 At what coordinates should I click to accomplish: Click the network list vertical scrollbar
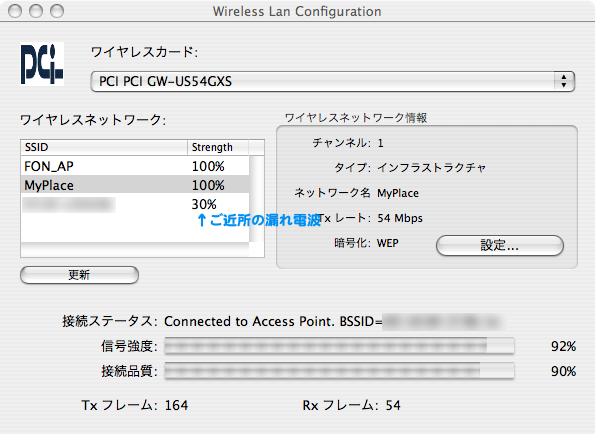tap(257, 199)
